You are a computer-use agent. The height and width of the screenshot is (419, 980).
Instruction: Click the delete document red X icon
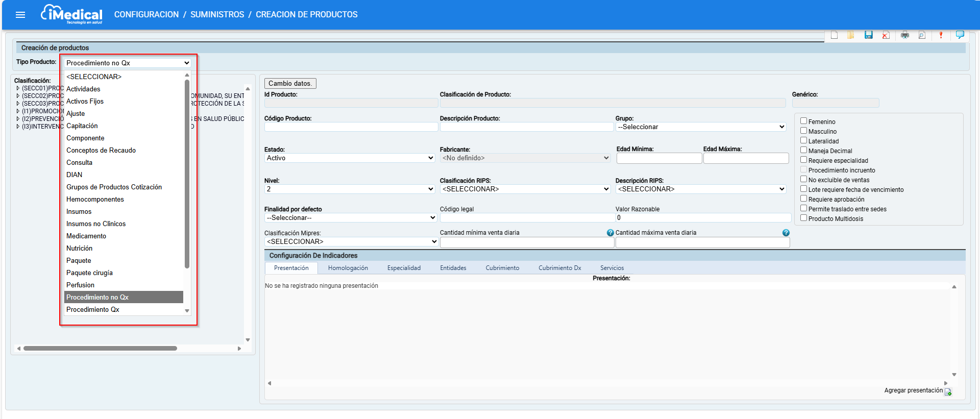click(x=886, y=35)
